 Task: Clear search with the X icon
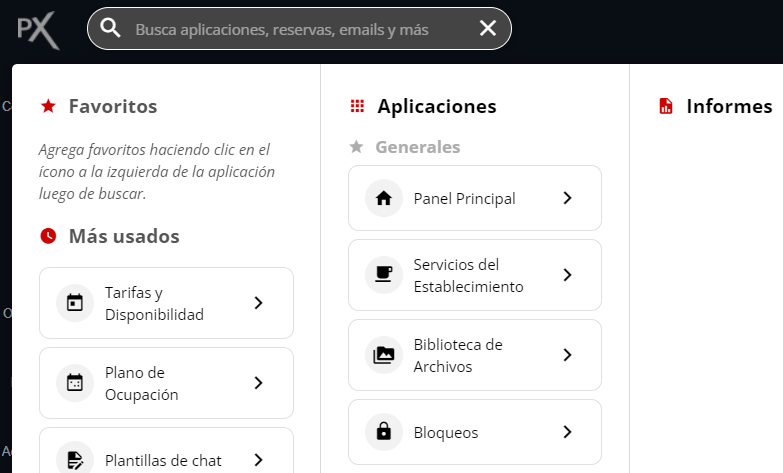coord(488,28)
